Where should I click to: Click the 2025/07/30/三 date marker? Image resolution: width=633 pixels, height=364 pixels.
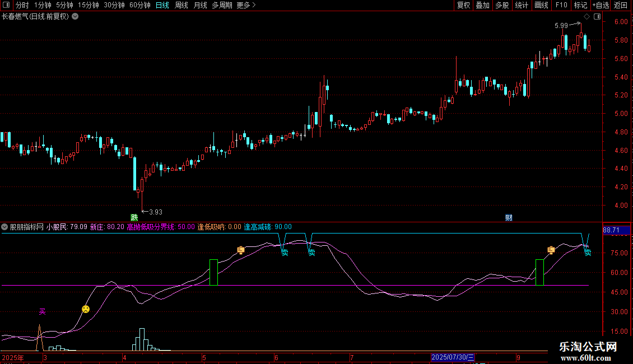(x=453, y=357)
